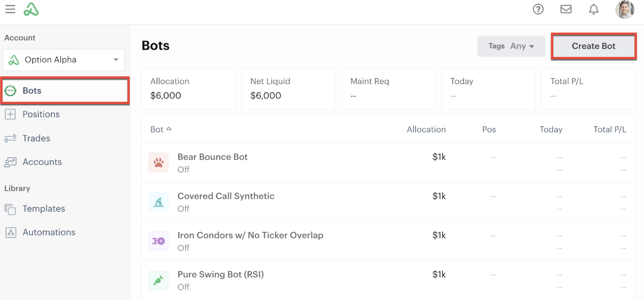
Task: Open the Tags Any filter dropdown
Action: coord(511,46)
